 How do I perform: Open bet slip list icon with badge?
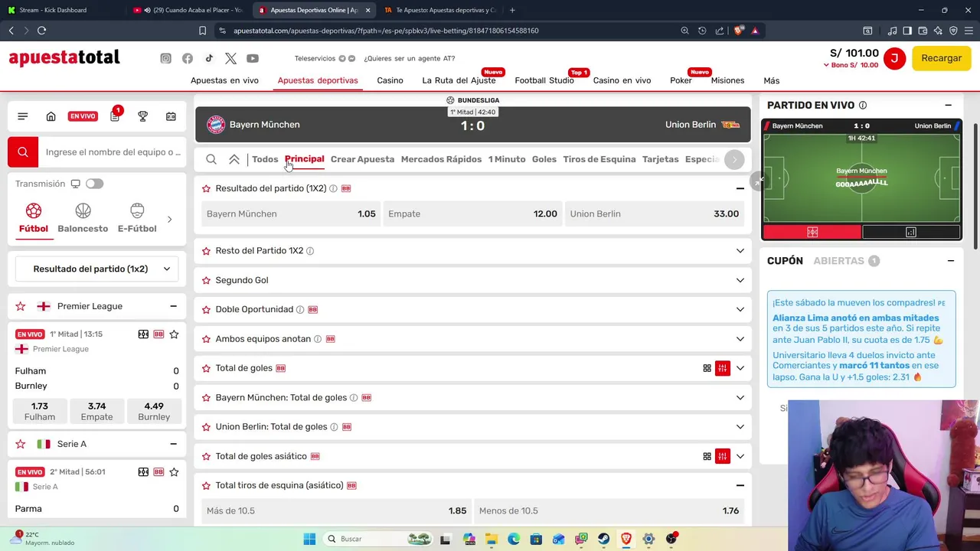tap(114, 116)
